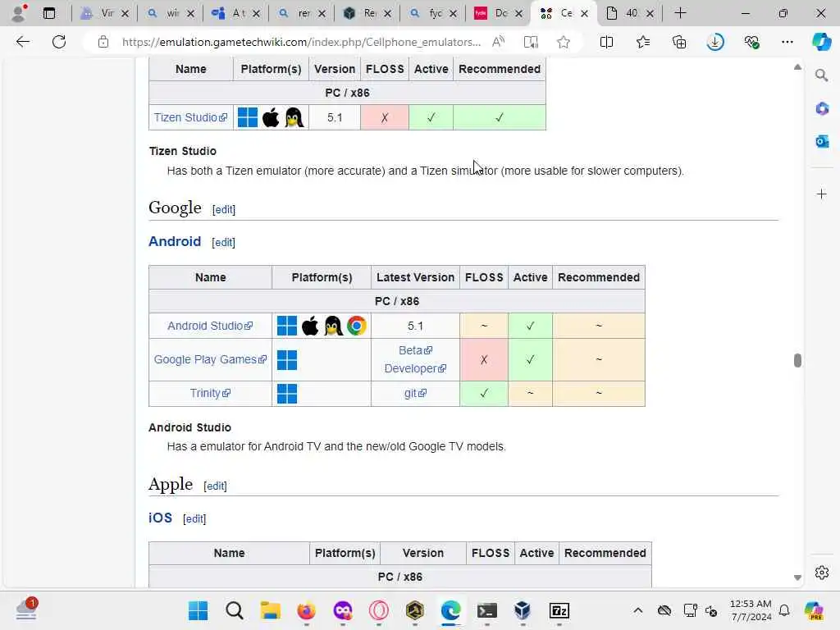
Task: Open the notifications bell icon
Action: [784, 610]
